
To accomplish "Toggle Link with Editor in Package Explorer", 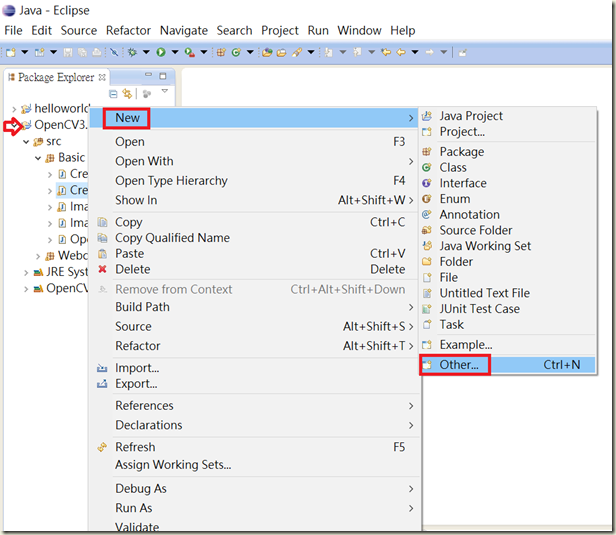I will click(x=127, y=94).
